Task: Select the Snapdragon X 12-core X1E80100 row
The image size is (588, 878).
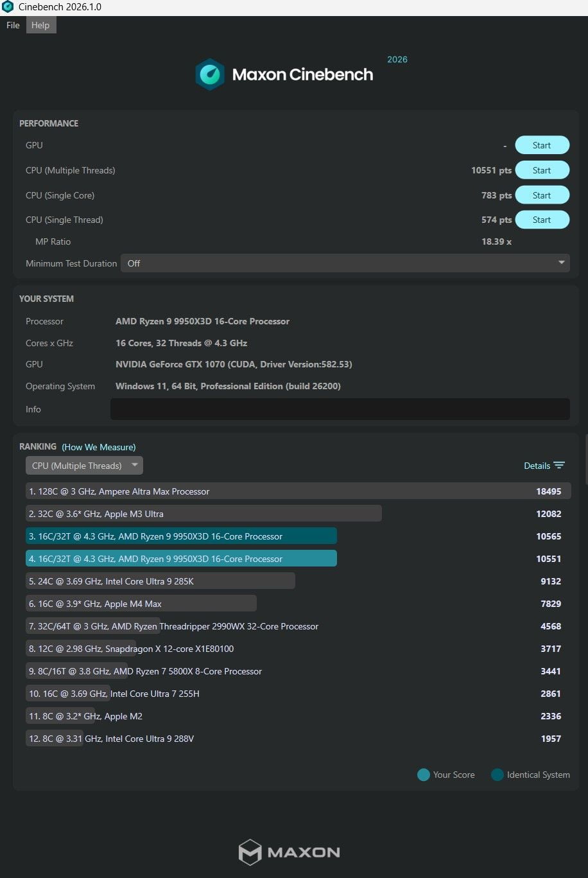Action: click(298, 649)
